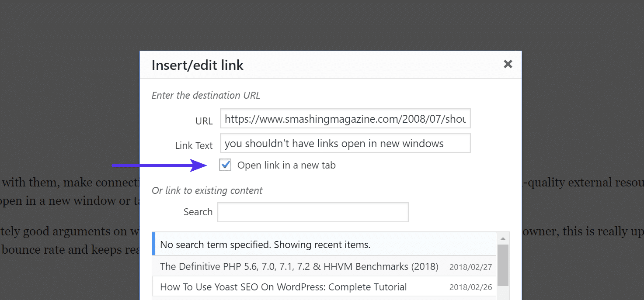Click the Search label in the dialog

coord(198,212)
